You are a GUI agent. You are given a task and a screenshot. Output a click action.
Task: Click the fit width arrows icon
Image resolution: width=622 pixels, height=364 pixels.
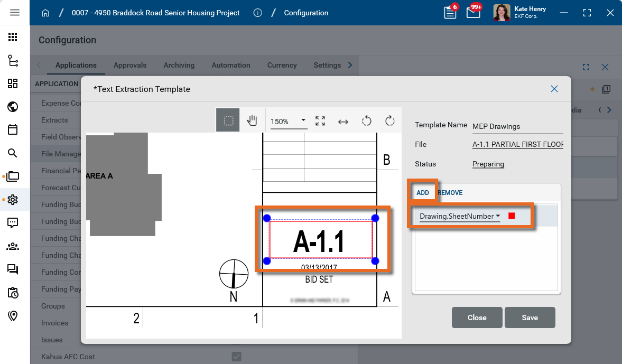pos(343,122)
